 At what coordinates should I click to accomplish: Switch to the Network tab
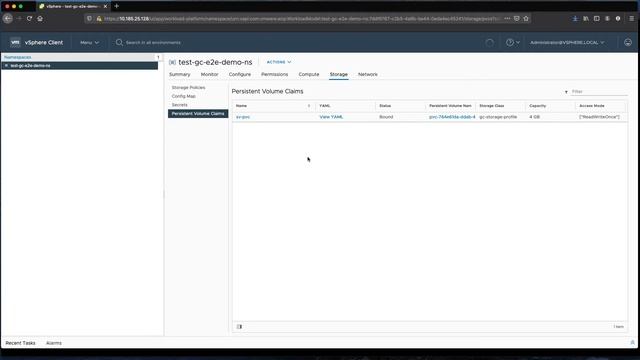tap(367, 74)
